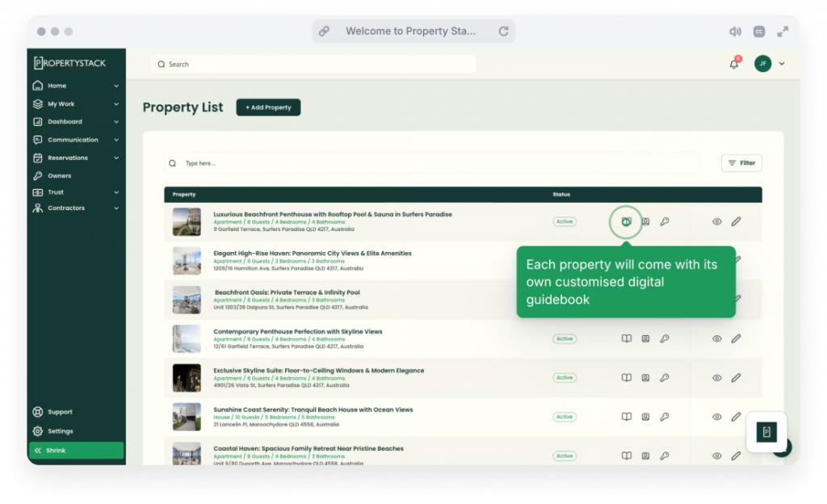Open the JF user account dropdown
Viewport: 827px width, 504px height.
click(x=770, y=64)
